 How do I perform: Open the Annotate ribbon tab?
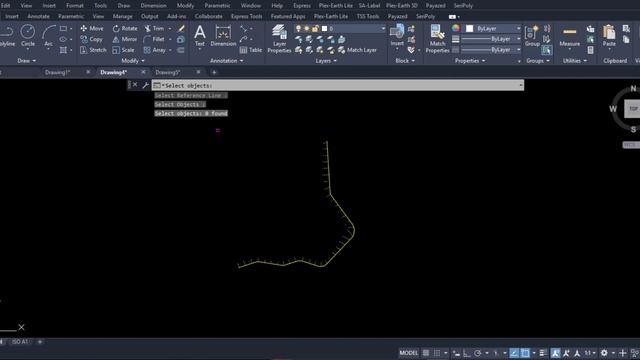[x=38, y=16]
